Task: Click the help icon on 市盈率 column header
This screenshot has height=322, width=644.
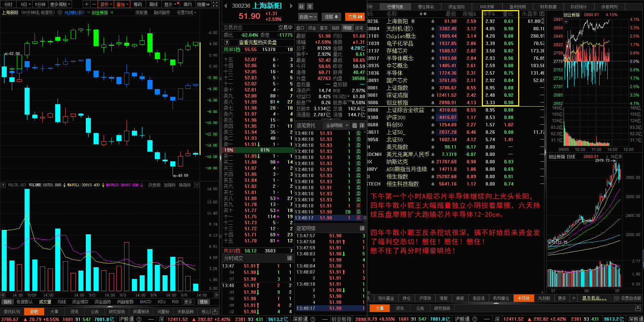Action: point(541,14)
